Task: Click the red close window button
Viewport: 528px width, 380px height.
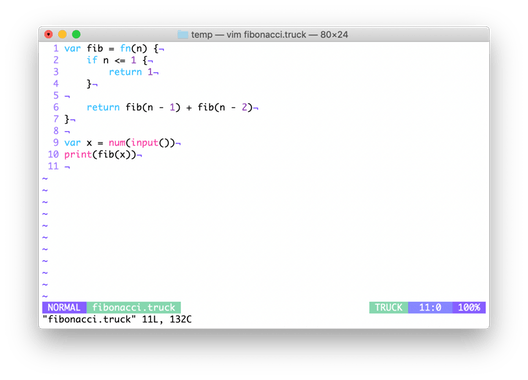Action: pyautogui.click(x=48, y=34)
